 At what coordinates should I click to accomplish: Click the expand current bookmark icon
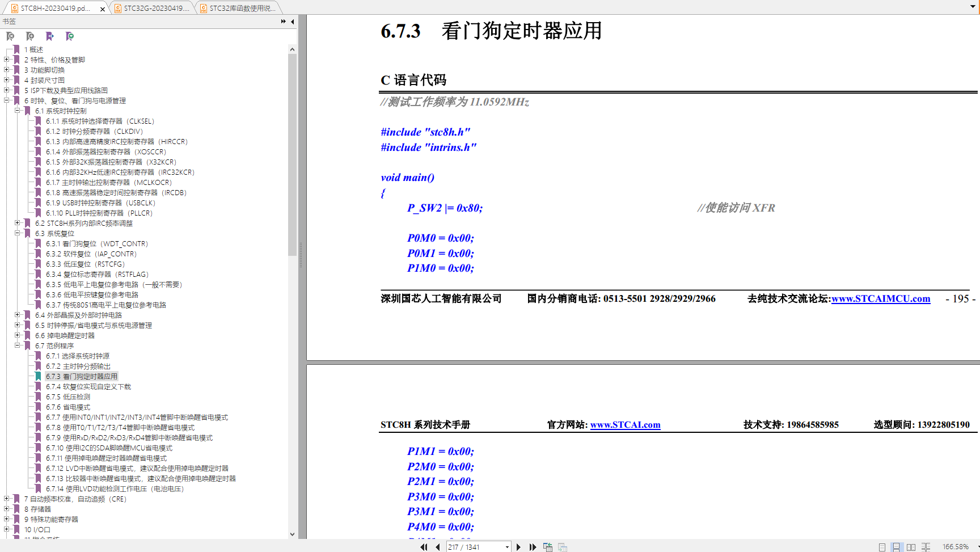pos(70,36)
